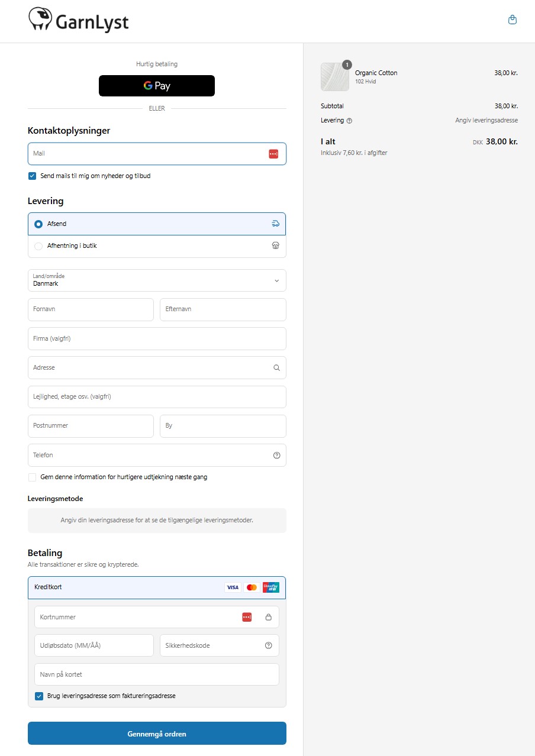This screenshot has height=756, width=535.
Task: Click the help icon in Sikkerhedskode field
Action: click(x=269, y=646)
